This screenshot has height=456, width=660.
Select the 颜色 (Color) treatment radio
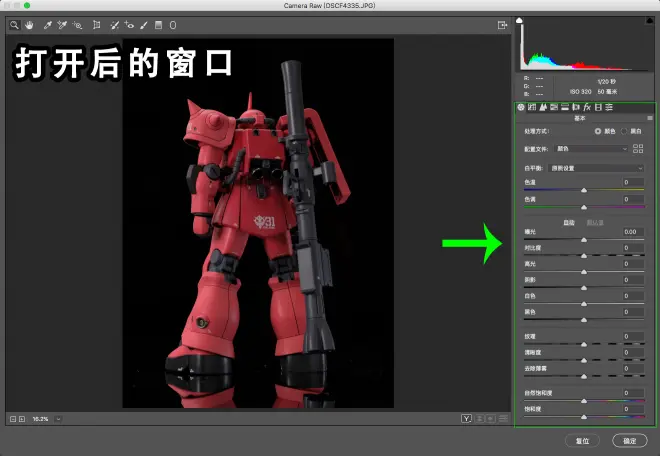coord(598,131)
